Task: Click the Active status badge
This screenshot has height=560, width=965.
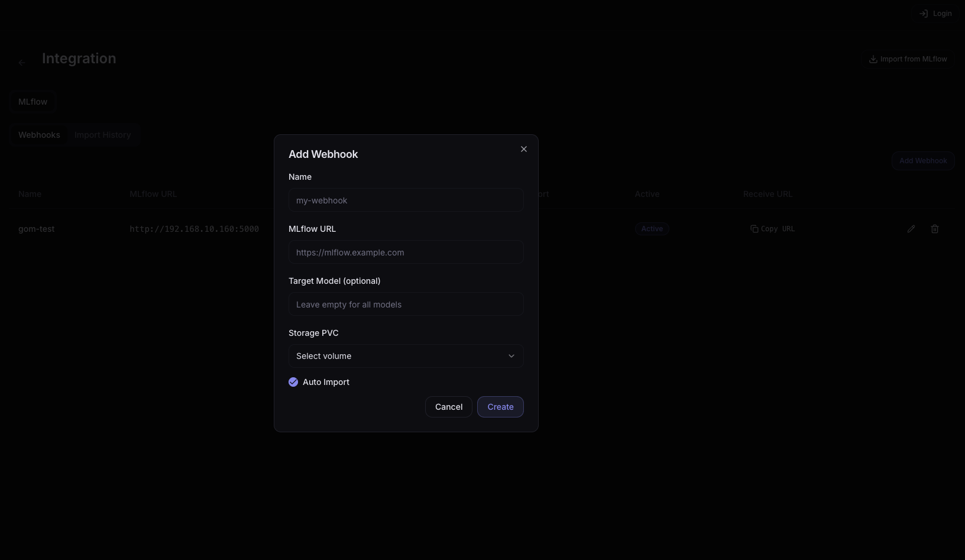Action: pos(652,229)
